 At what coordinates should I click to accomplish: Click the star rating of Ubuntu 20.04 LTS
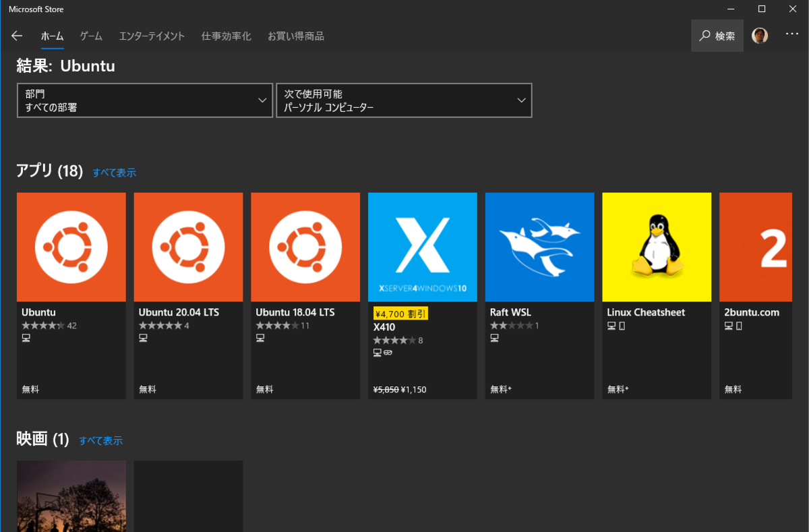point(160,326)
